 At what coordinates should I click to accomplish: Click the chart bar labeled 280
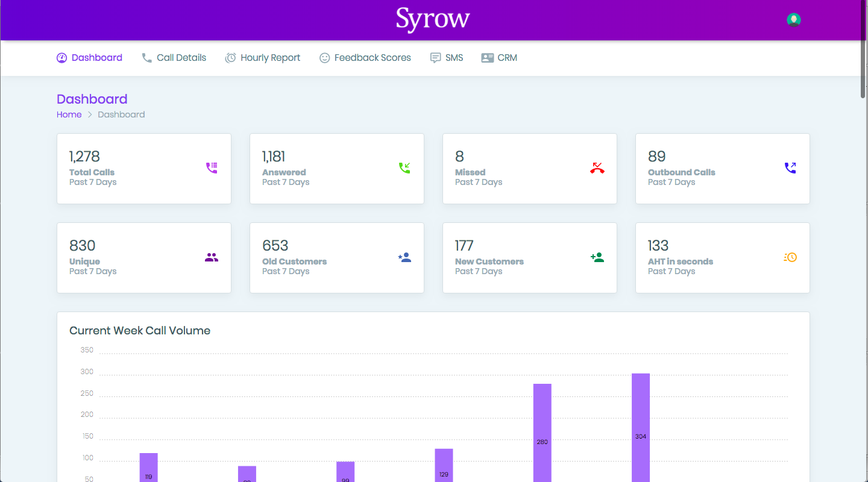pyautogui.click(x=542, y=433)
